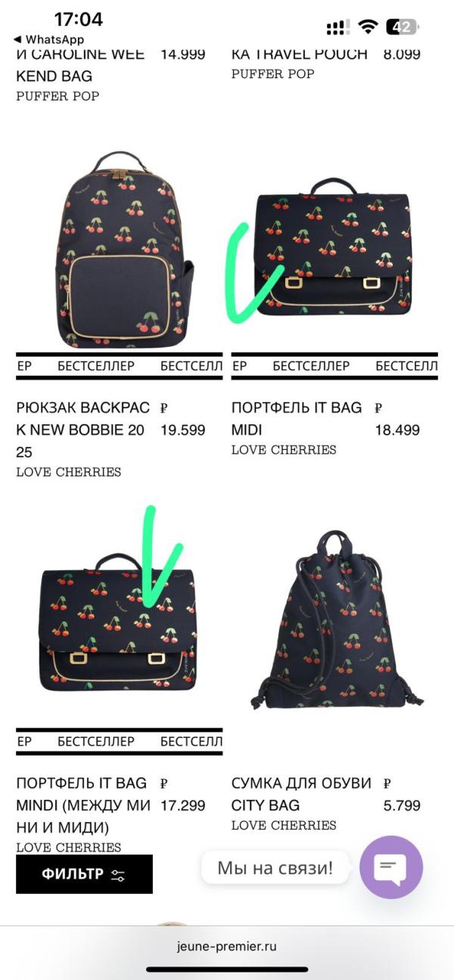Open It Bag Mindi portfolio image
This screenshot has height=980, width=454.
click(x=119, y=622)
